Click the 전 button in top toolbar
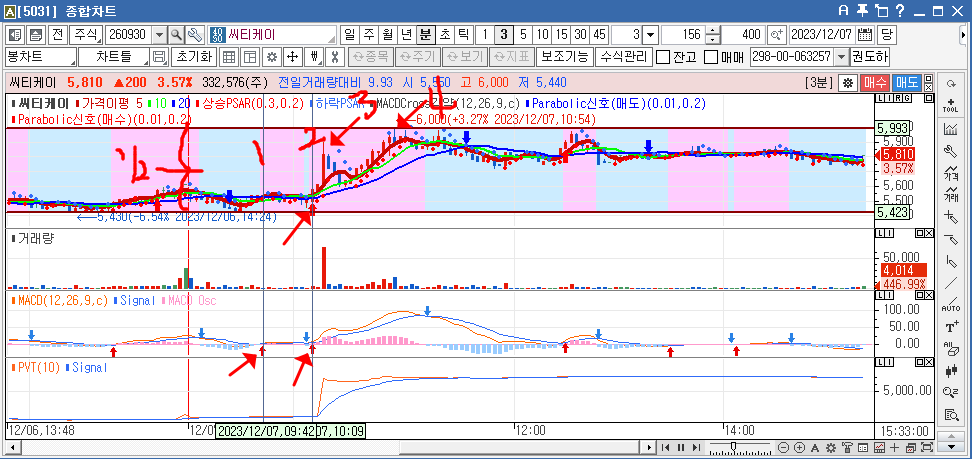This screenshot has width=972, height=459. (57, 34)
